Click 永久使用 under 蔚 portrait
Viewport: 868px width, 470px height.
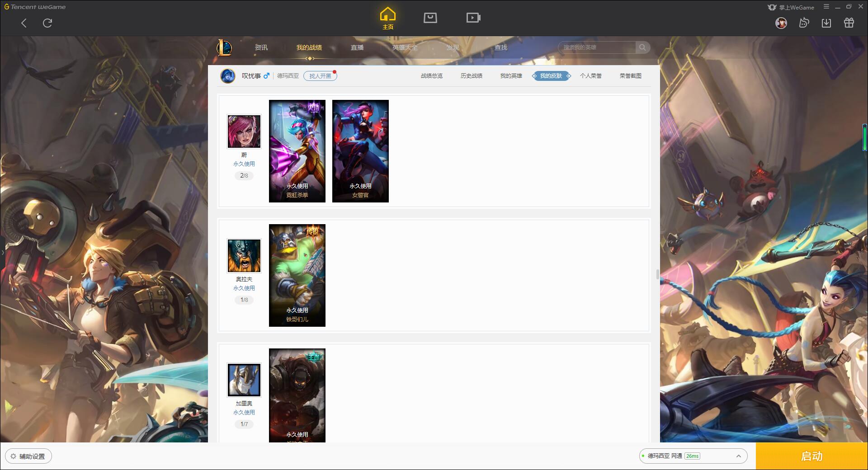244,164
